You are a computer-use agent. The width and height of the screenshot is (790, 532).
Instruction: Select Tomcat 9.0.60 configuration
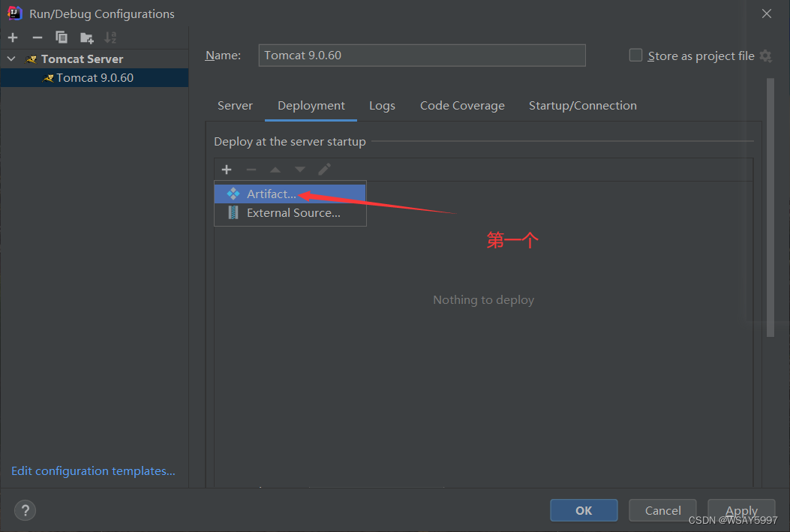point(95,77)
